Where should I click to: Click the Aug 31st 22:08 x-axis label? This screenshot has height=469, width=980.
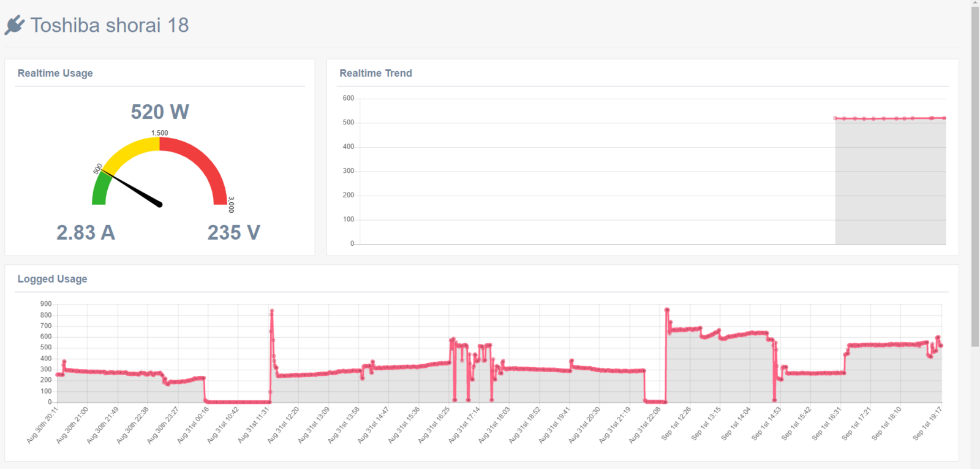click(x=645, y=425)
